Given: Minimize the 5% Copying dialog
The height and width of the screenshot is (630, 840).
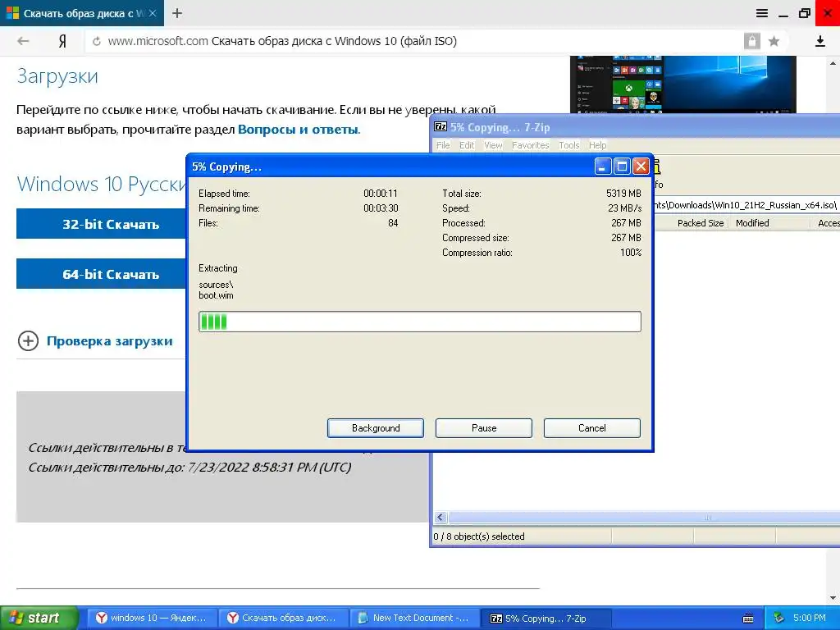Looking at the screenshot, I should (x=603, y=167).
